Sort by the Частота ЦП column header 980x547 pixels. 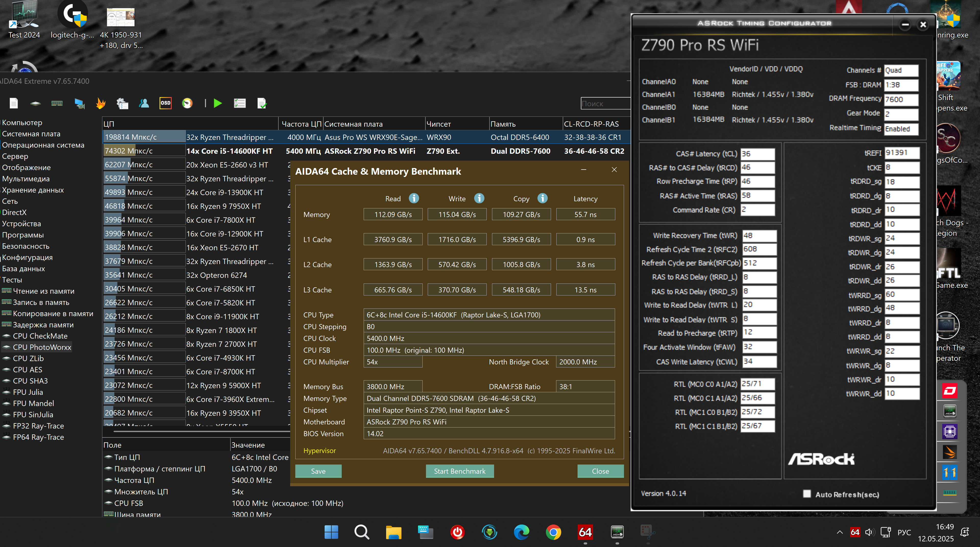click(301, 124)
